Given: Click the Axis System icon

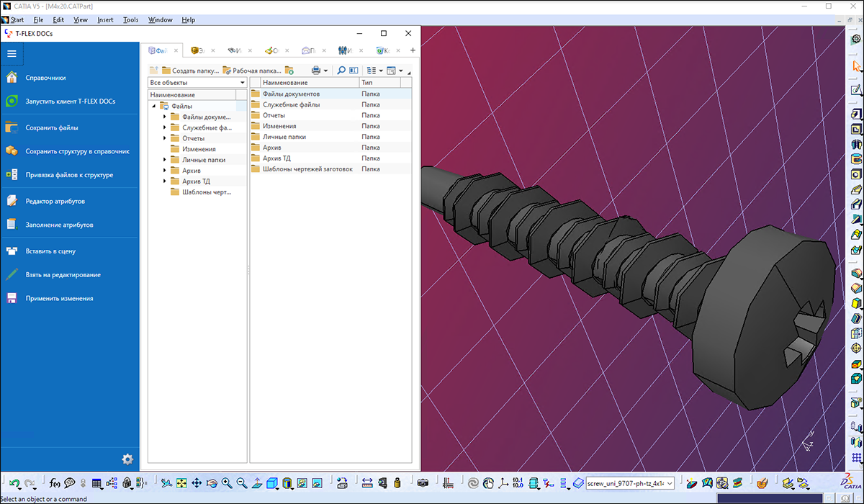Looking at the screenshot, I should (x=502, y=483).
